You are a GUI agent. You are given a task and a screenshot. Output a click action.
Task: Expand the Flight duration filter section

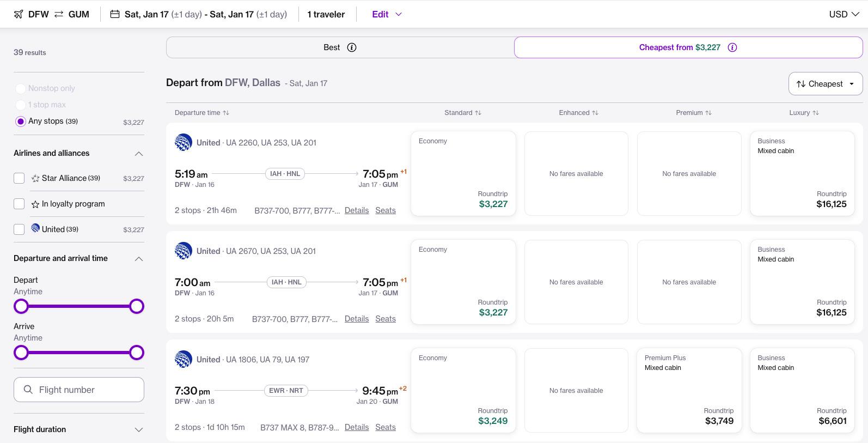(x=139, y=429)
